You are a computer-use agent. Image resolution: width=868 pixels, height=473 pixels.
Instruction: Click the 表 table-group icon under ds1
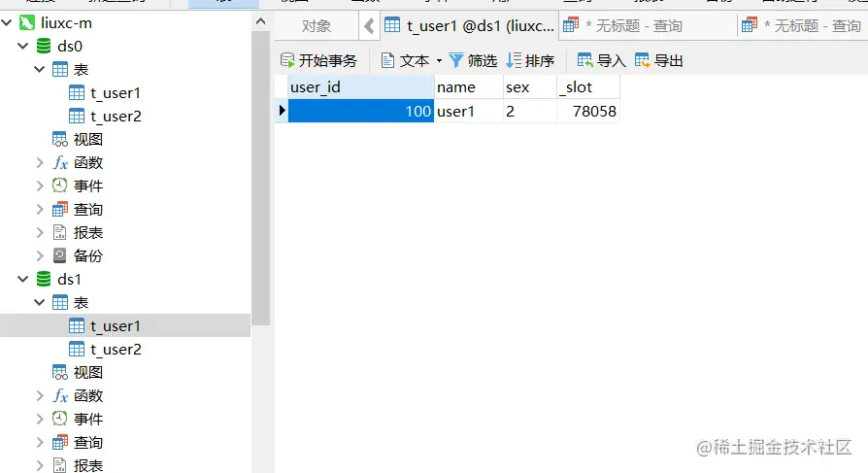[x=60, y=303]
